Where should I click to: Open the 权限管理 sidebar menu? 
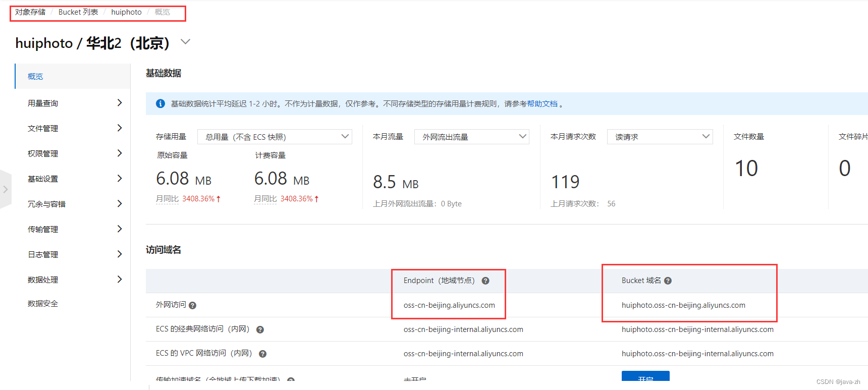pos(73,153)
